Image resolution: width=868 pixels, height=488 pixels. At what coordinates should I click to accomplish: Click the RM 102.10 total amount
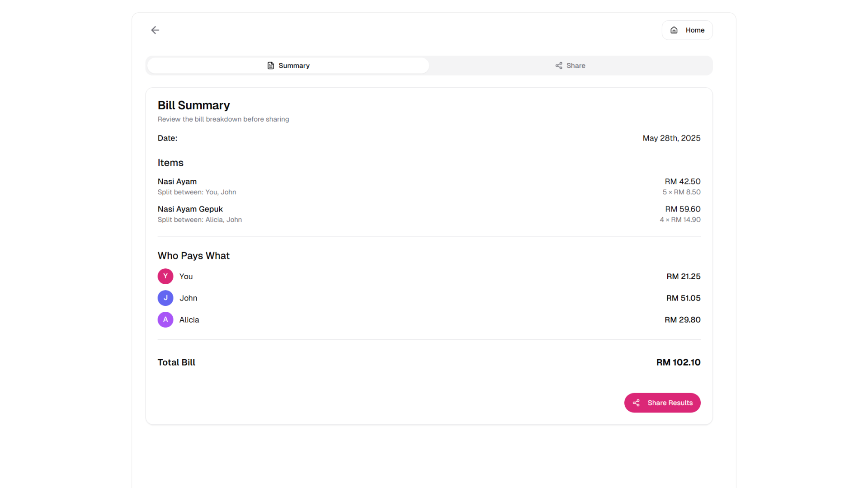pyautogui.click(x=678, y=362)
